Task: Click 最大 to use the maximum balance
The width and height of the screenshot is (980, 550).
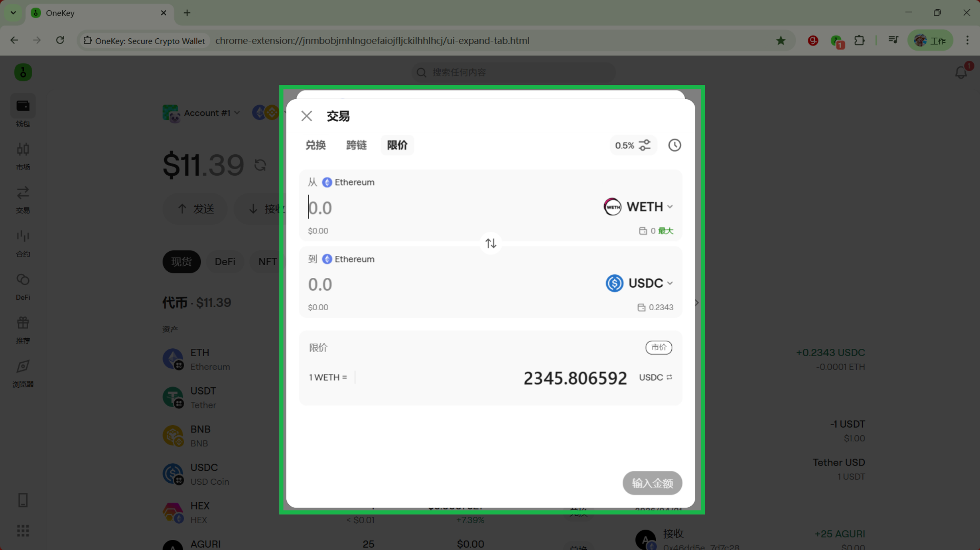Action: click(666, 231)
